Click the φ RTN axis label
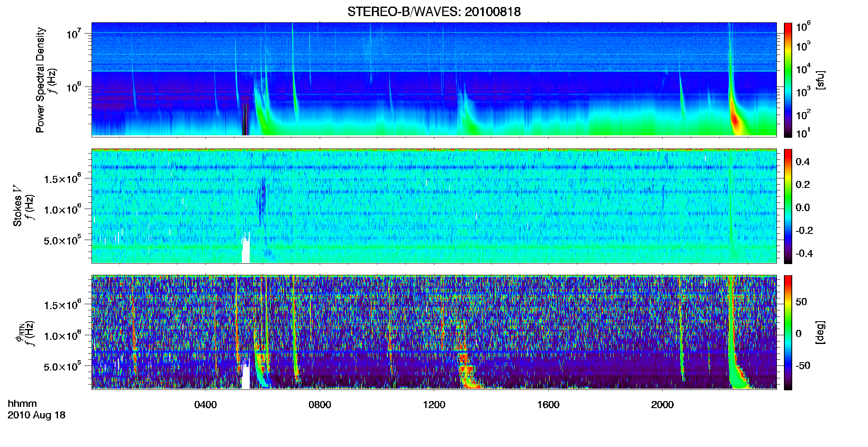Image resolution: width=868 pixels, height=447 pixels. click(19, 332)
